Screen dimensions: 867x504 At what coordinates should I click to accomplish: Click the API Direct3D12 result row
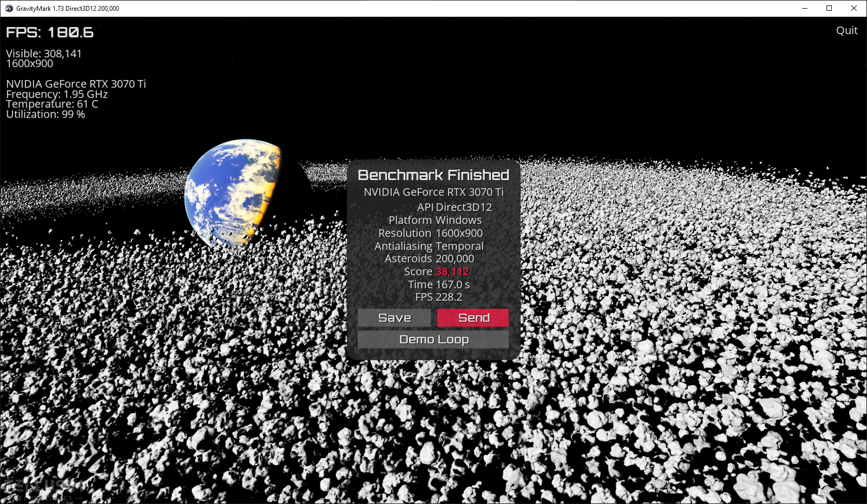coord(454,207)
